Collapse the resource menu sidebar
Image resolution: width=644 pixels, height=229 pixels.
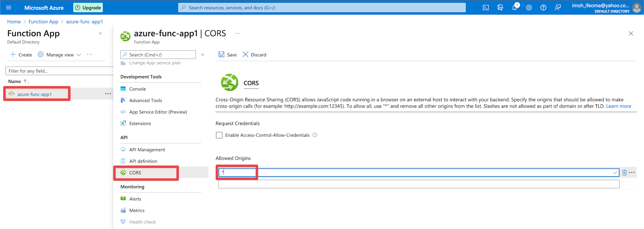tap(203, 55)
